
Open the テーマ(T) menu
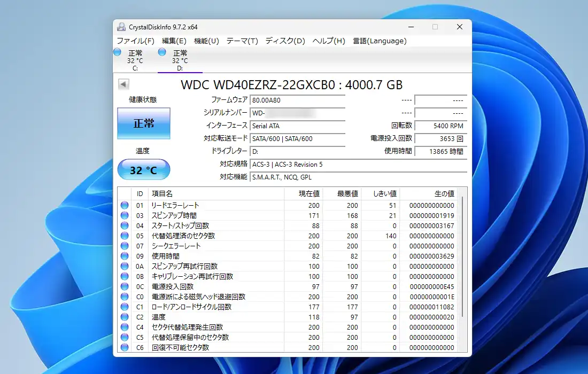click(242, 41)
